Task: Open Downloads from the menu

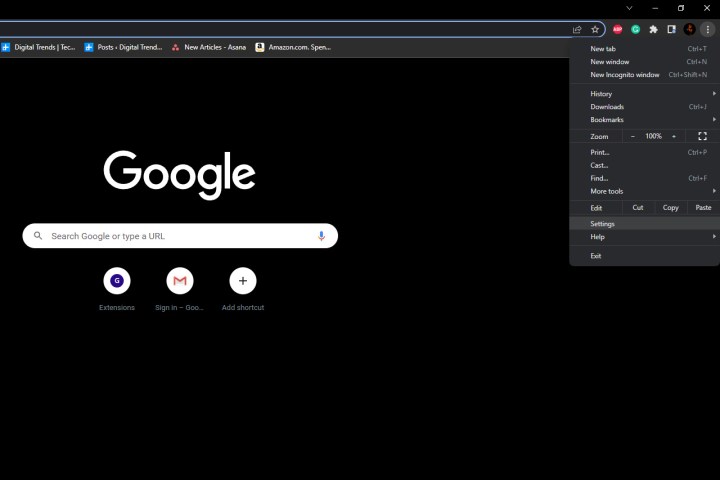Action: [x=645, y=107]
